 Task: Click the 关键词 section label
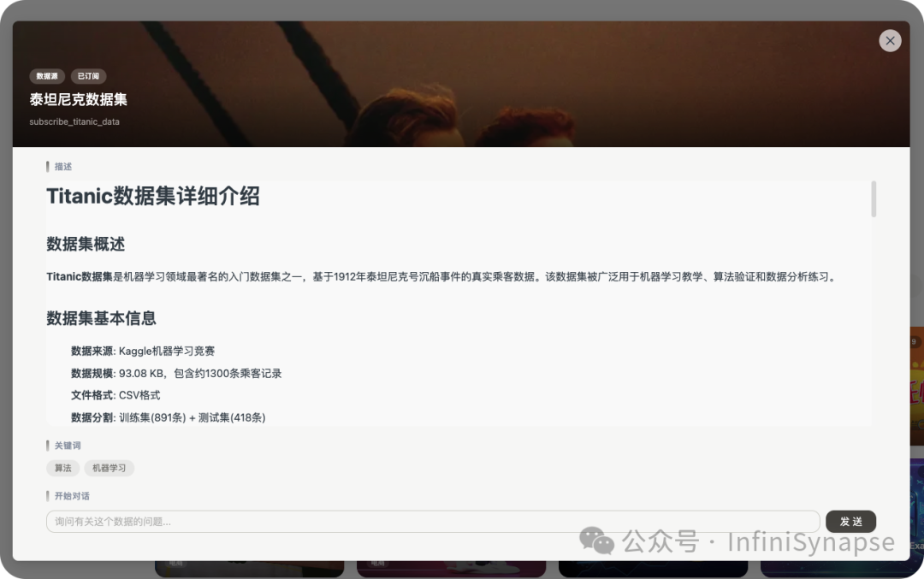[x=68, y=446]
